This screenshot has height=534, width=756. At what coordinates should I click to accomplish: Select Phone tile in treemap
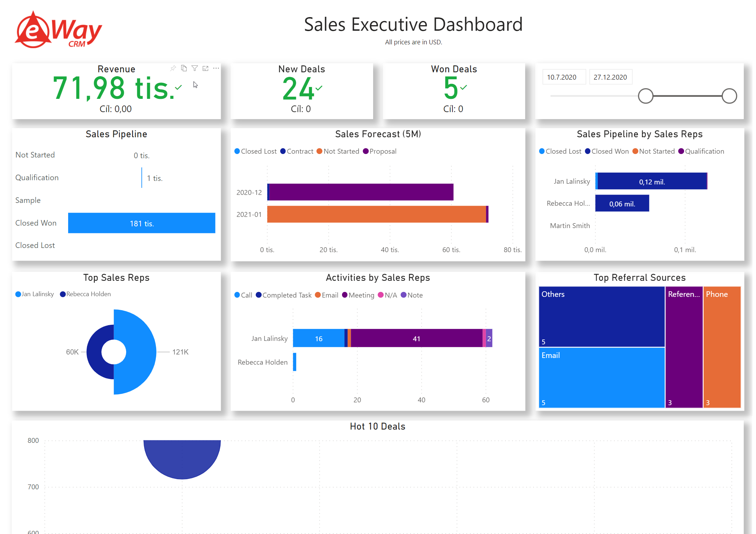pos(722,347)
